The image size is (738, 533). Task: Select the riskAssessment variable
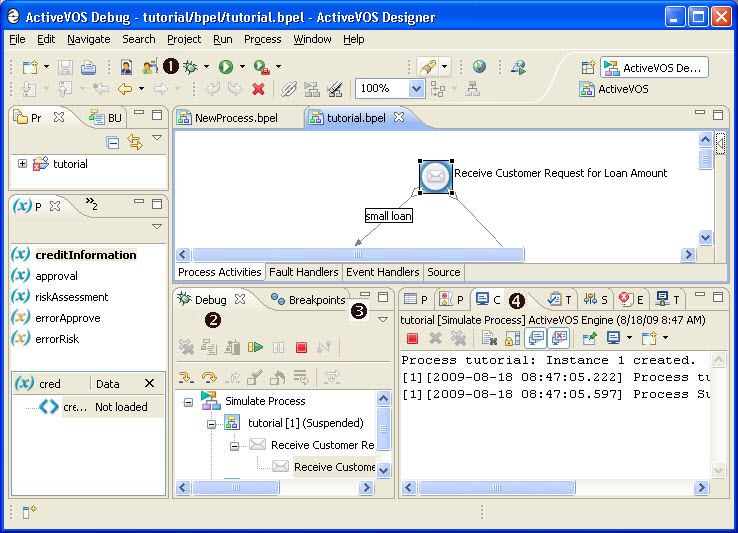tap(72, 297)
